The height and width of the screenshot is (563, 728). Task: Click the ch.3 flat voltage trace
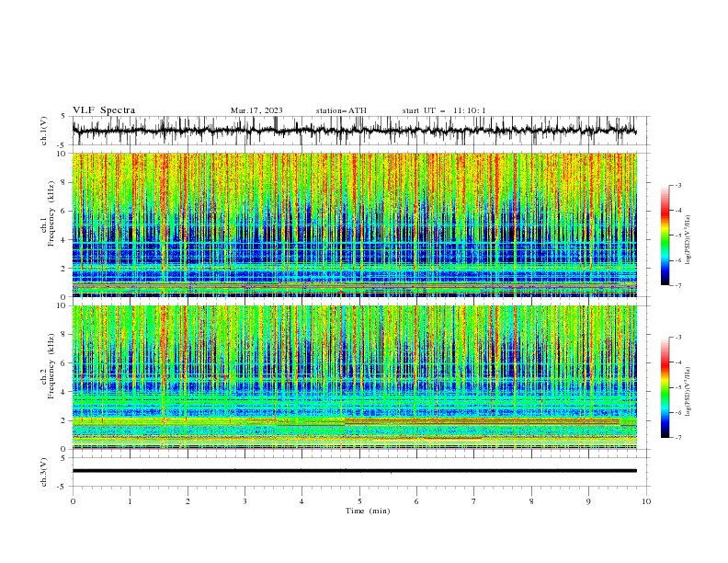click(354, 471)
